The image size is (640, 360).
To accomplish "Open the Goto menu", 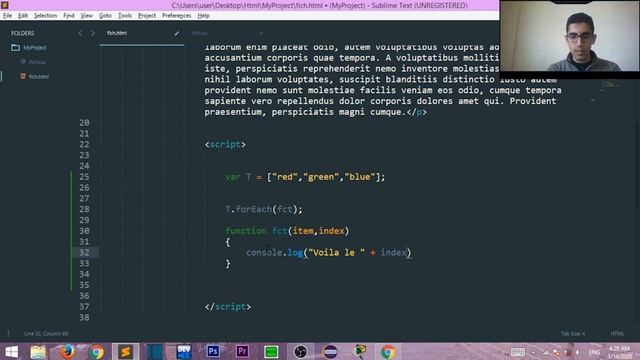I will click(105, 16).
